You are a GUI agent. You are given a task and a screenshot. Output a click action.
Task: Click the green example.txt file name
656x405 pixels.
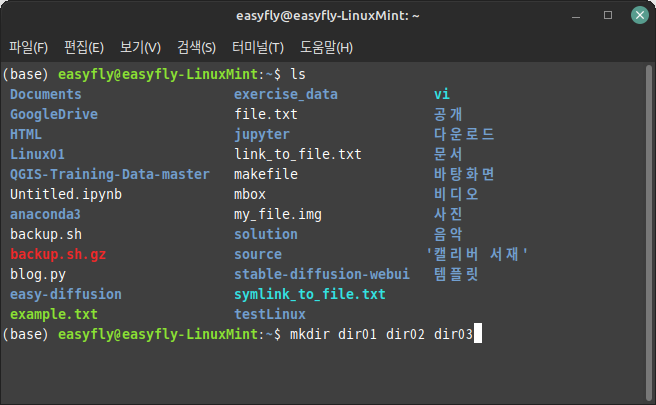click(54, 314)
